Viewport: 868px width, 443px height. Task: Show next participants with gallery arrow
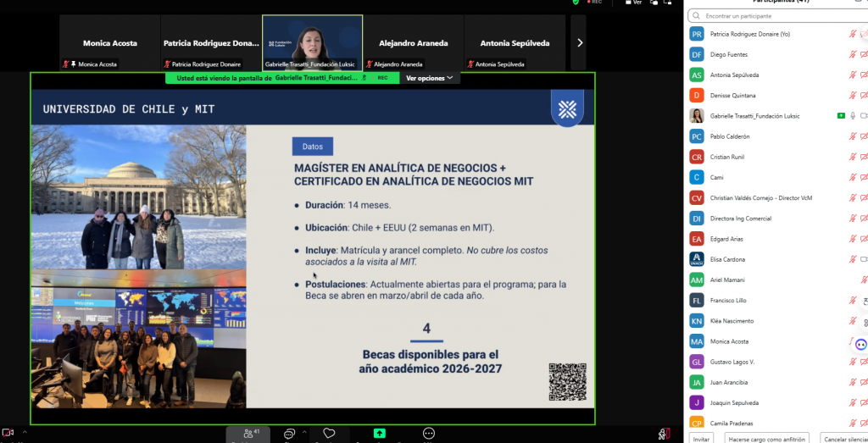(580, 42)
